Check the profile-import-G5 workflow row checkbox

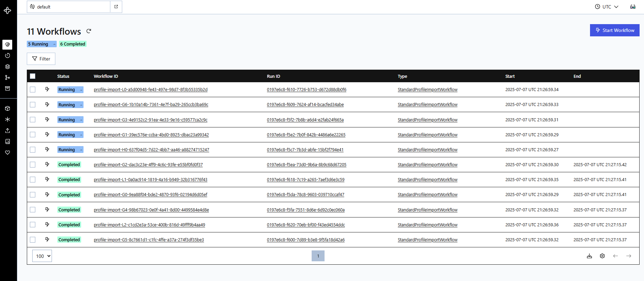click(x=33, y=240)
